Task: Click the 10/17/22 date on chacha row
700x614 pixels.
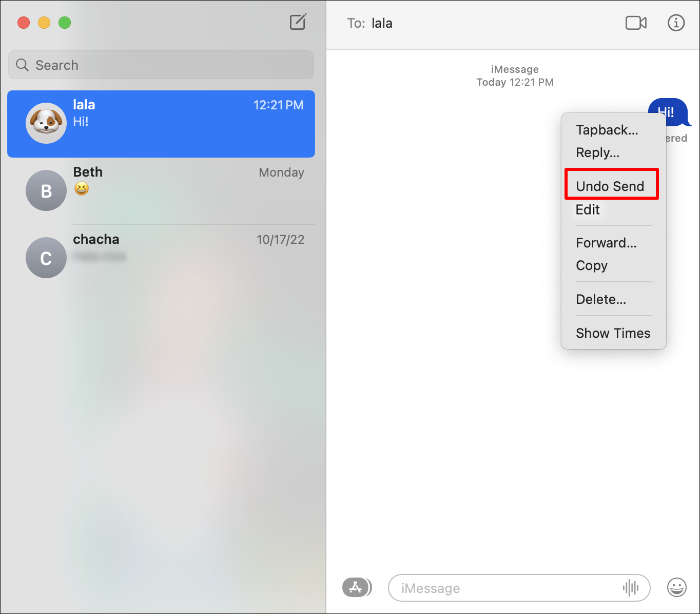Action: [281, 240]
